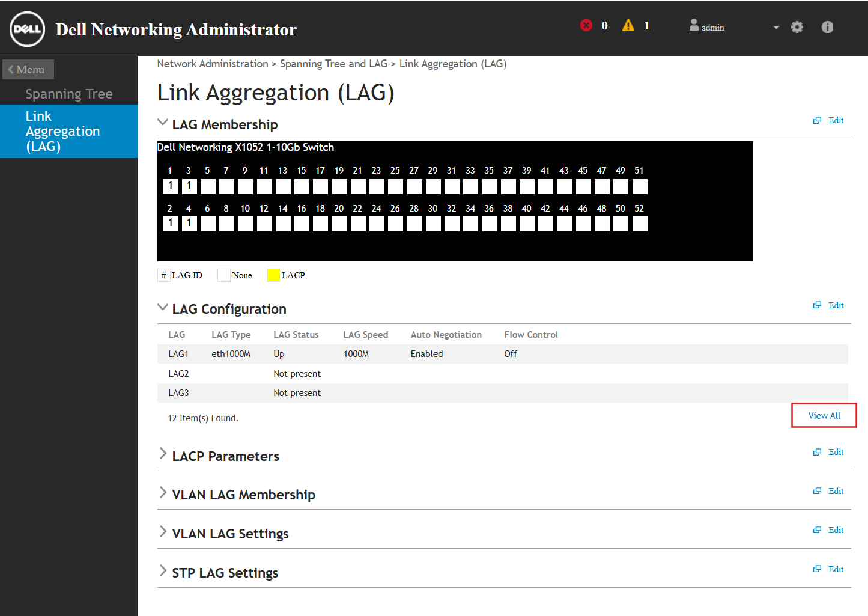Viewport: 868px width, 616px height.
Task: Click the pop-out icon beside VLAN LAG Membership Edit
Action: pos(817,491)
